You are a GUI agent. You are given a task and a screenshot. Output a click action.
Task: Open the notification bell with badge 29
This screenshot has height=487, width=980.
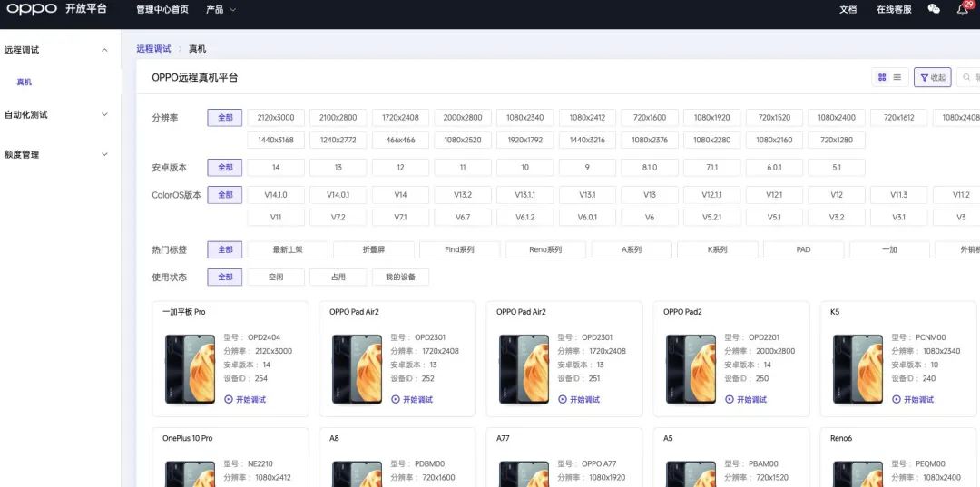click(x=963, y=9)
